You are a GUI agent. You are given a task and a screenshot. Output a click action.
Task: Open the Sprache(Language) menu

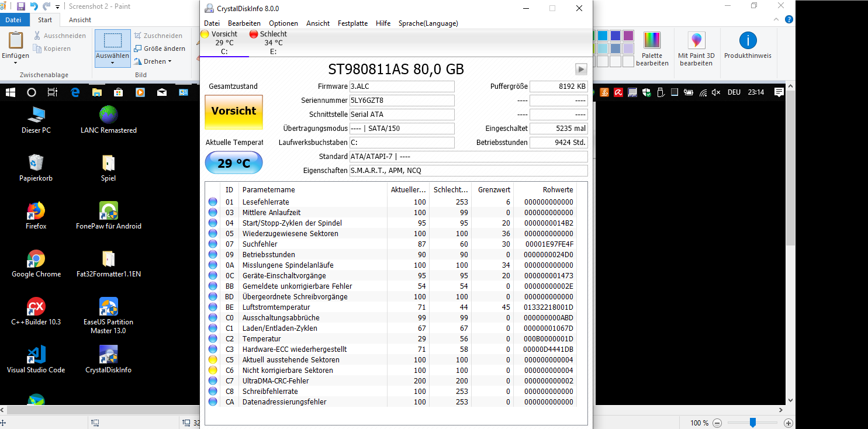coord(428,23)
